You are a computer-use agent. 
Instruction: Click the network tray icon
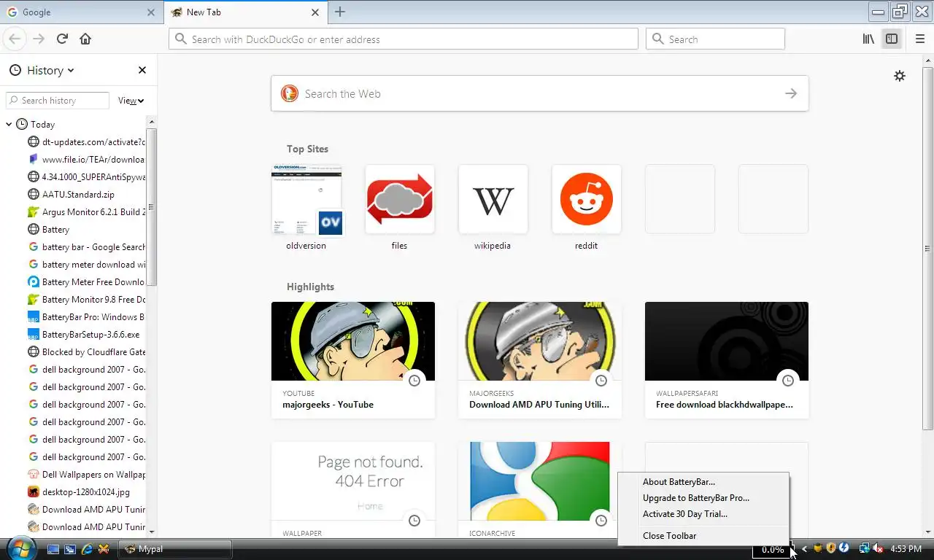click(865, 548)
